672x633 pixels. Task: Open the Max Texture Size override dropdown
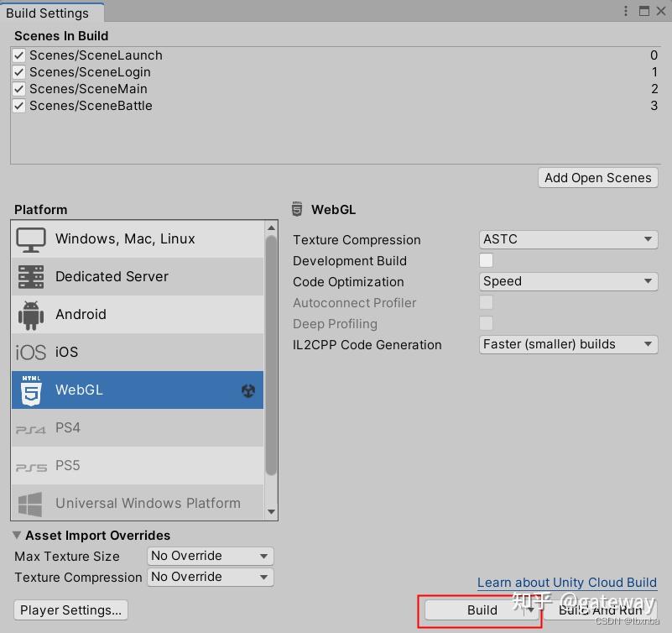[210, 557]
